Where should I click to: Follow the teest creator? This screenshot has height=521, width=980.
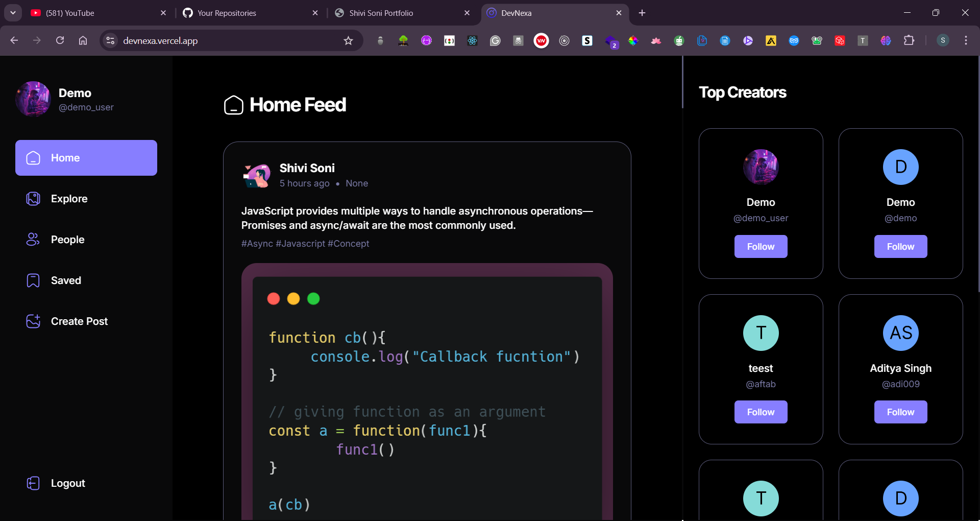(x=761, y=412)
